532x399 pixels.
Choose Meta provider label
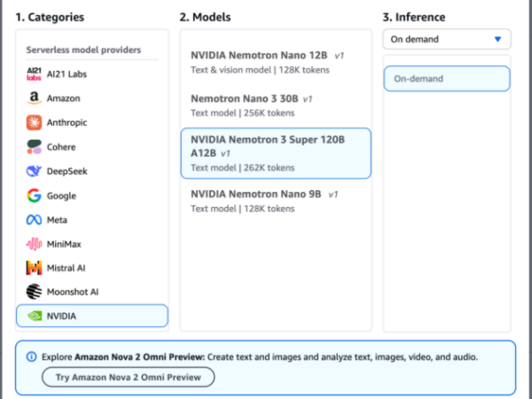click(x=57, y=220)
